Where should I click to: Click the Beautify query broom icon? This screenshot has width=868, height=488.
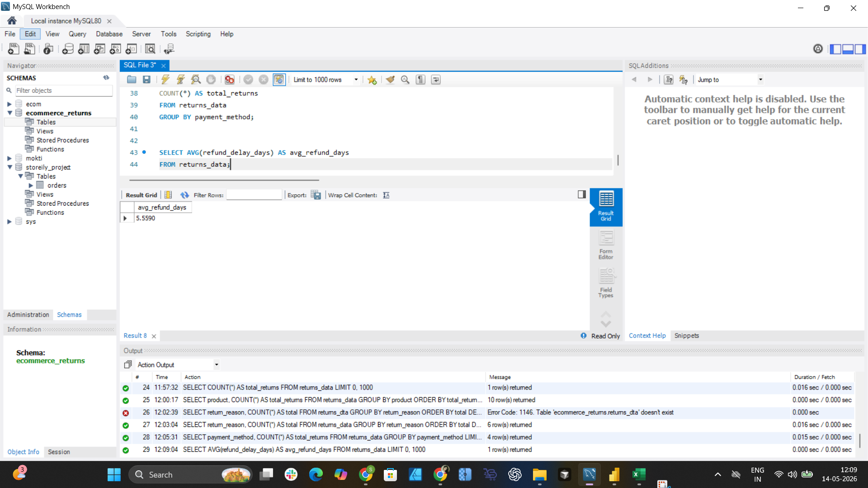(x=390, y=80)
